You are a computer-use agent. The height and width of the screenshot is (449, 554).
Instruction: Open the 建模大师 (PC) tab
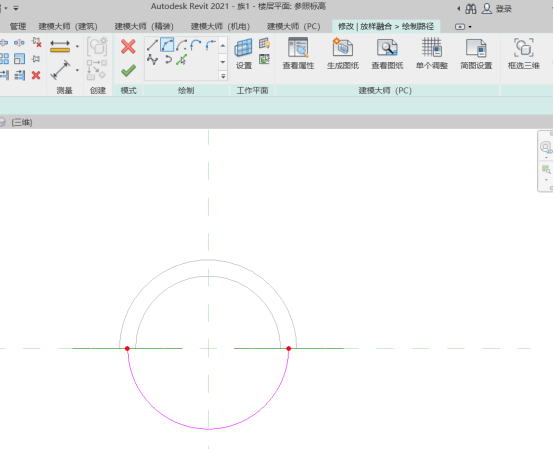click(294, 26)
